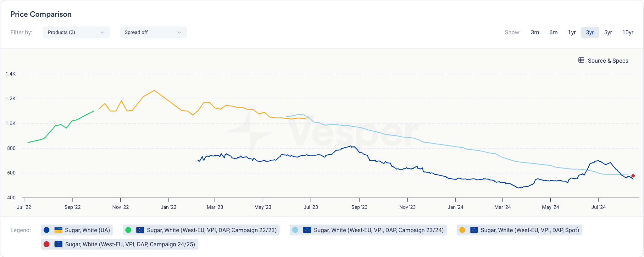Open Source & Specs link
This screenshot has height=257, width=644.
click(608, 61)
